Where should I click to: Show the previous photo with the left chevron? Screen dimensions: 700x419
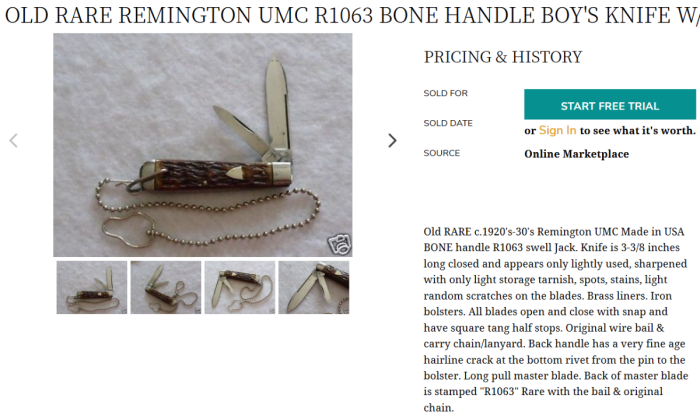tap(13, 141)
